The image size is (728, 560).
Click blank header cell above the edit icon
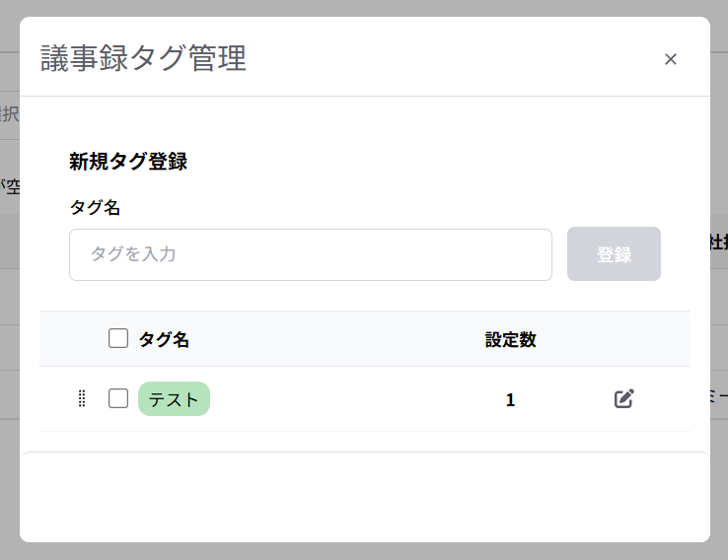pyautogui.click(x=623, y=339)
